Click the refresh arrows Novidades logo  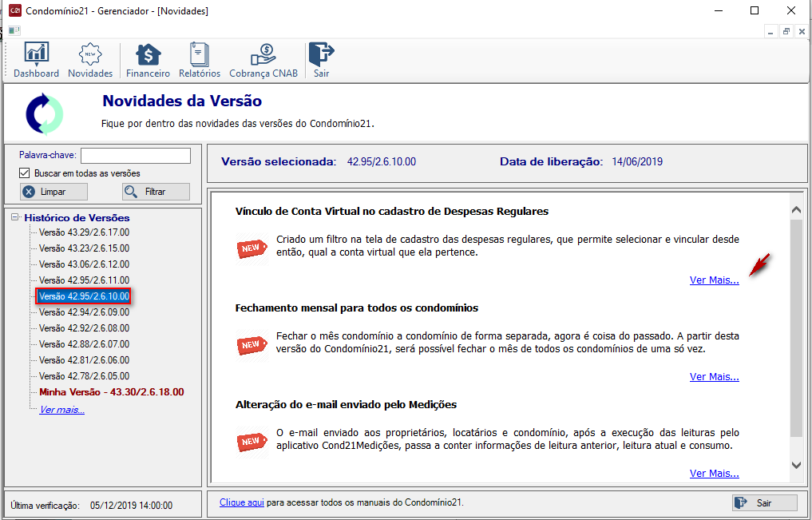pos(45,114)
